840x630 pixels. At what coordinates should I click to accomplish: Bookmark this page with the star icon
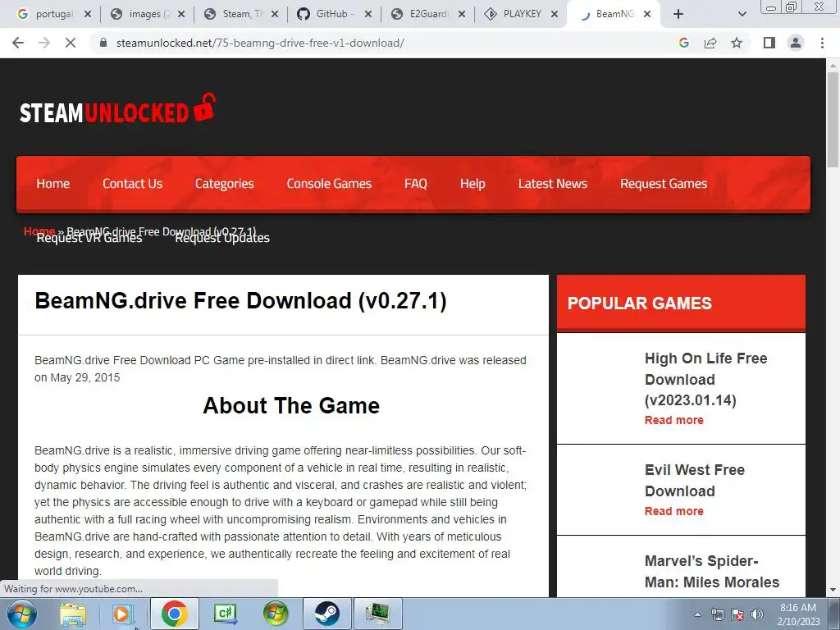click(x=737, y=43)
